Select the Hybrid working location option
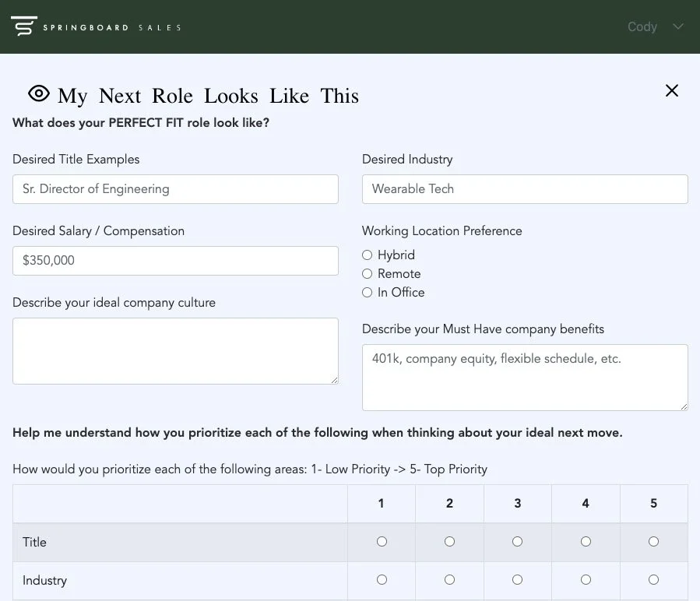Image resolution: width=700 pixels, height=601 pixels. (368, 255)
